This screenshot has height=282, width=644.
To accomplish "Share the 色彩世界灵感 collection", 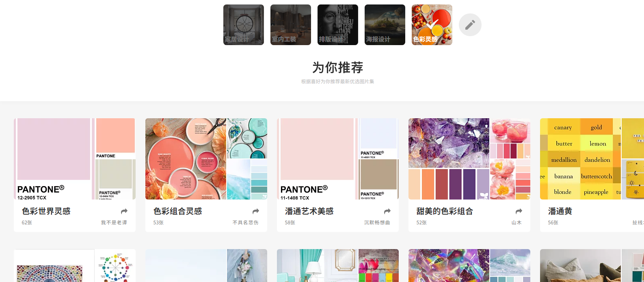I will (x=124, y=211).
